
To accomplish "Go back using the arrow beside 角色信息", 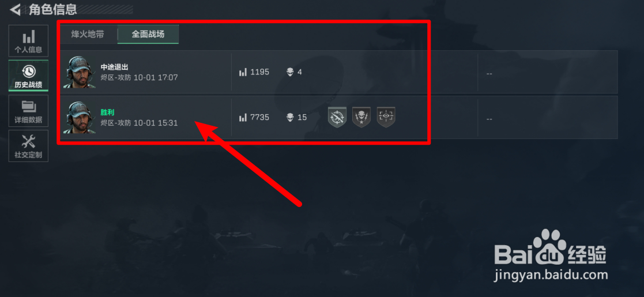I will (15, 9).
